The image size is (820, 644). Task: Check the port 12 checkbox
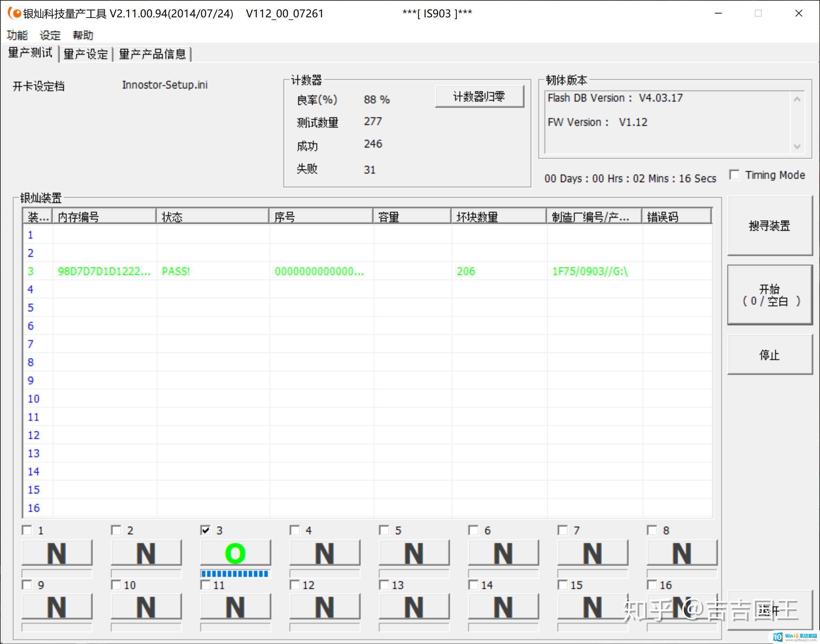pyautogui.click(x=295, y=585)
